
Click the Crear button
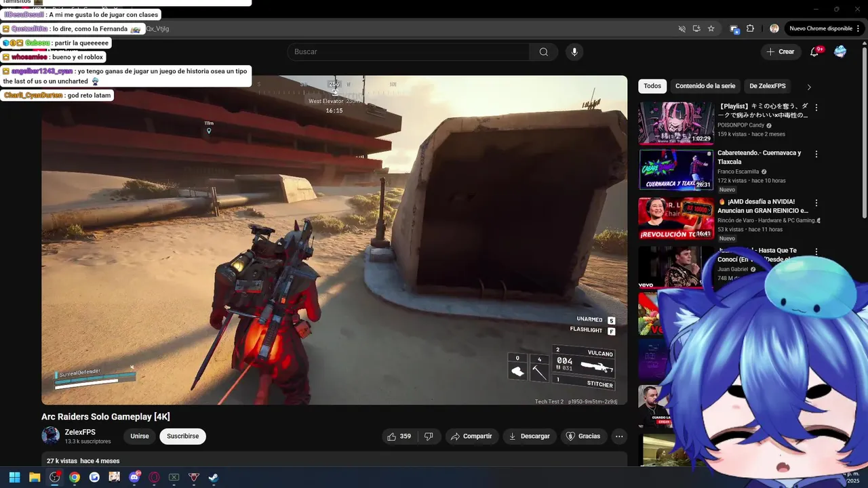click(x=780, y=52)
